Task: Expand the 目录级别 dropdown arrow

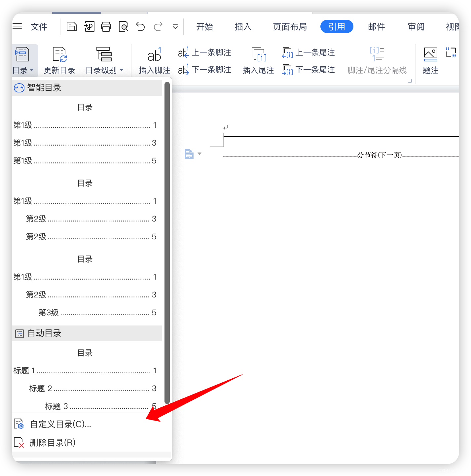Action: [x=122, y=70]
